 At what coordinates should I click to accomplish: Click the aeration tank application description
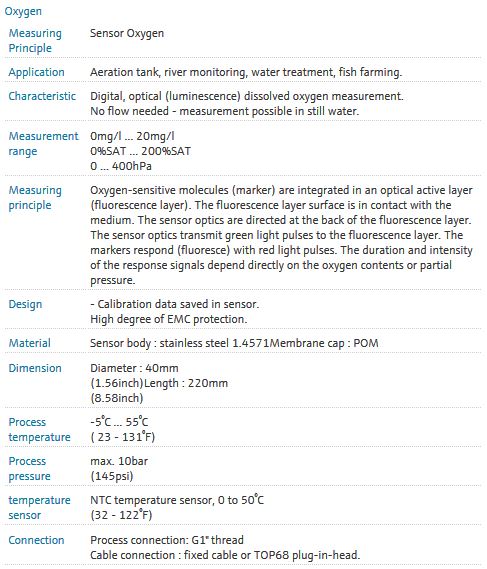click(x=246, y=72)
